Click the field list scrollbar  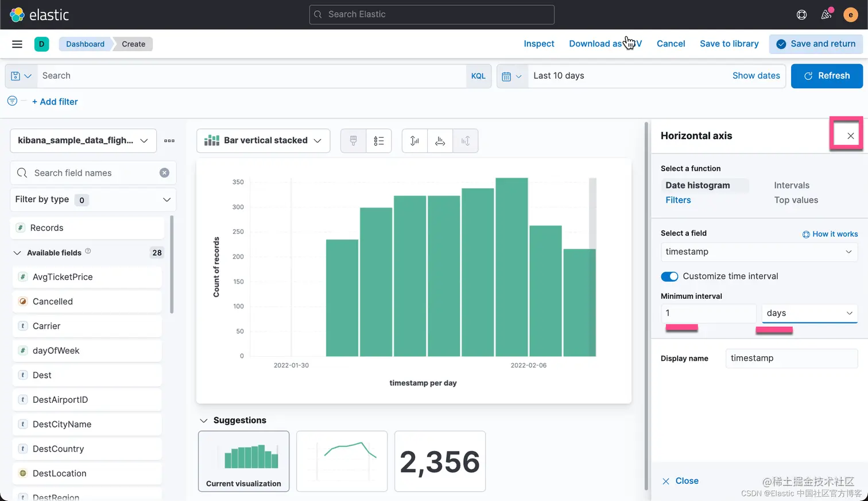(172, 264)
